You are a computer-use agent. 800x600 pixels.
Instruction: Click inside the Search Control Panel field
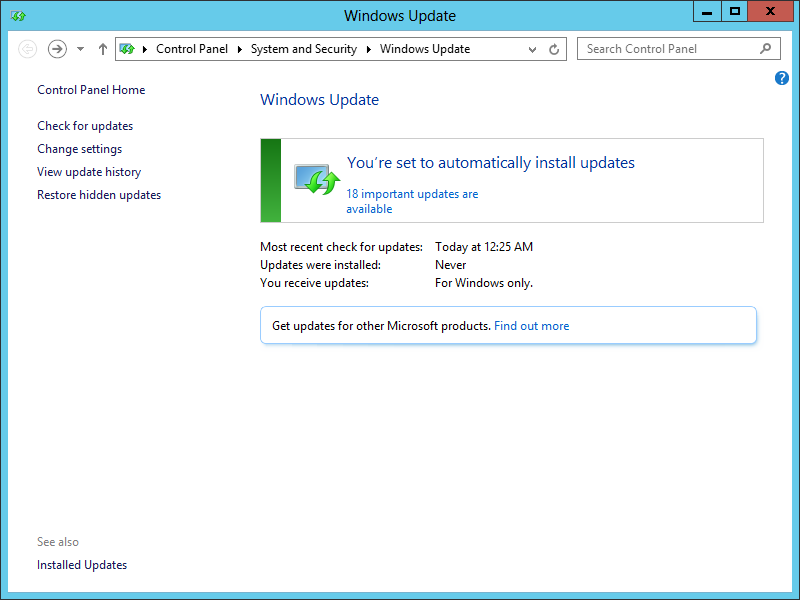point(665,49)
